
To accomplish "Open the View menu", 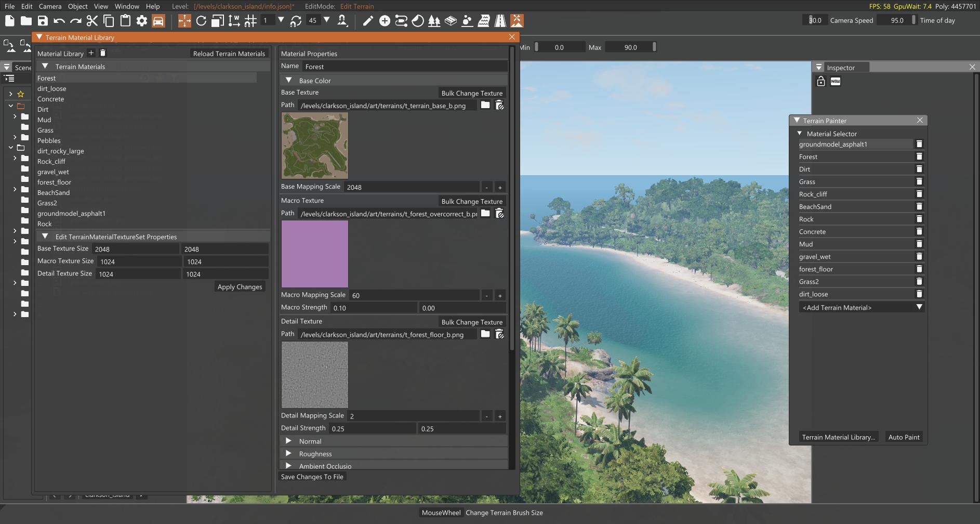I will 101,6.
